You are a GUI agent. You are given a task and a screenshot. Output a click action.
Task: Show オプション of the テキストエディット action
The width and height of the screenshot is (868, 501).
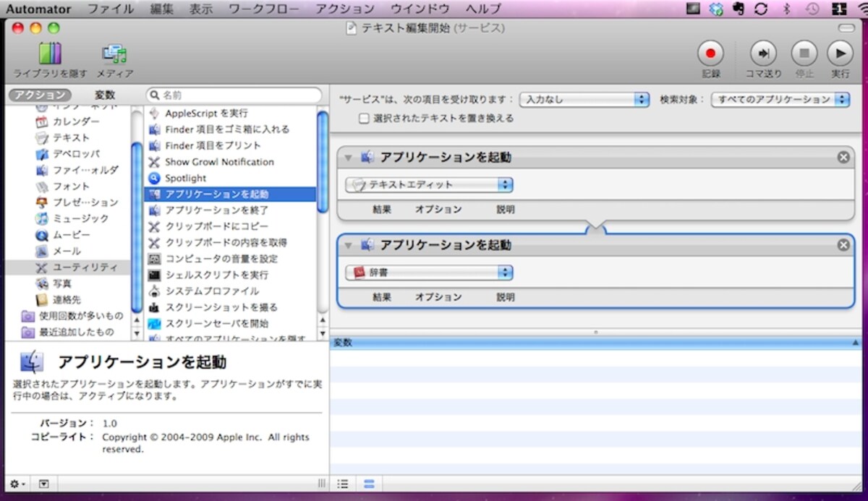tap(438, 210)
